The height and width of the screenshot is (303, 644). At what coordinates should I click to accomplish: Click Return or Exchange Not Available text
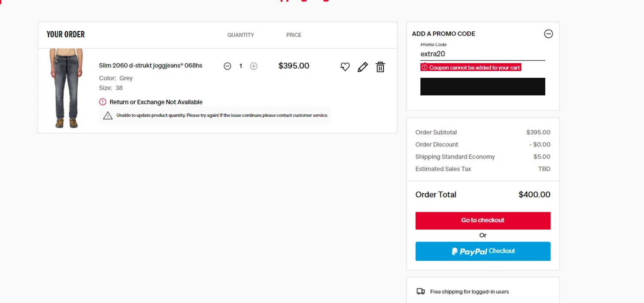(x=156, y=102)
